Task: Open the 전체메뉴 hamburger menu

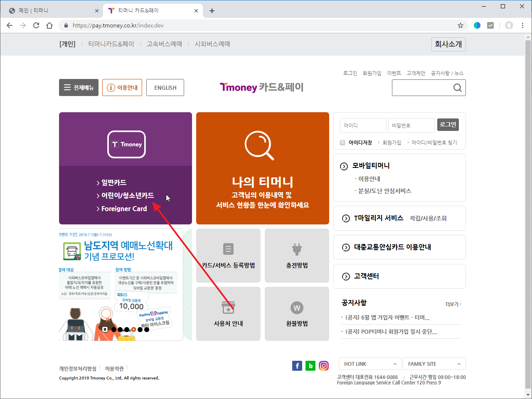Action: [79, 87]
